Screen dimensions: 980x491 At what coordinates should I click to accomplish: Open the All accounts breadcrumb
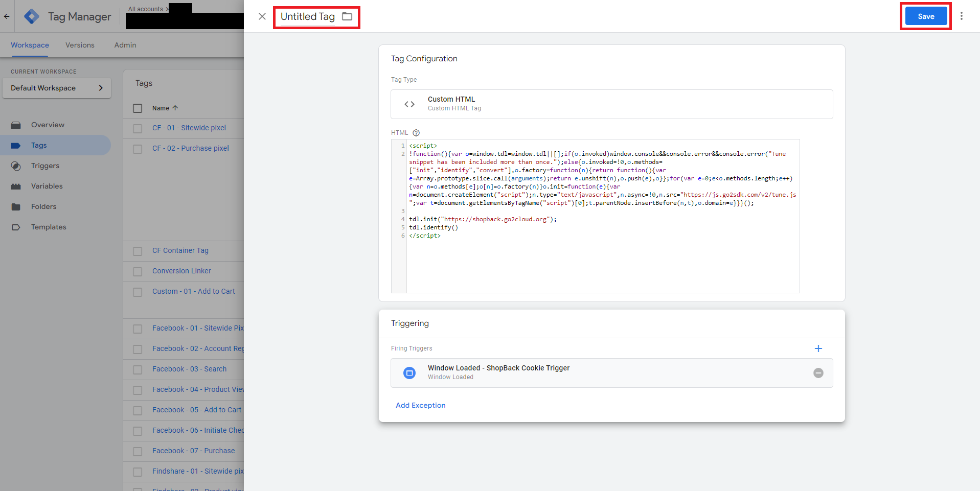pyautogui.click(x=146, y=9)
